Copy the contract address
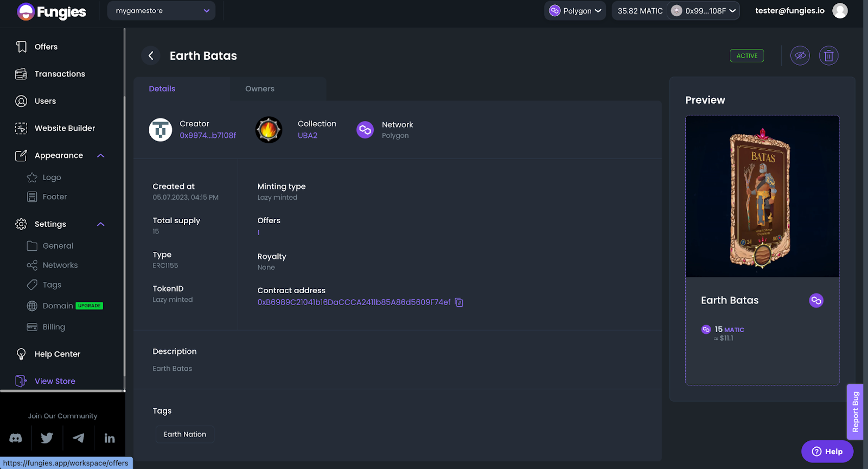Screen dimensions: 868x469 pos(459,302)
